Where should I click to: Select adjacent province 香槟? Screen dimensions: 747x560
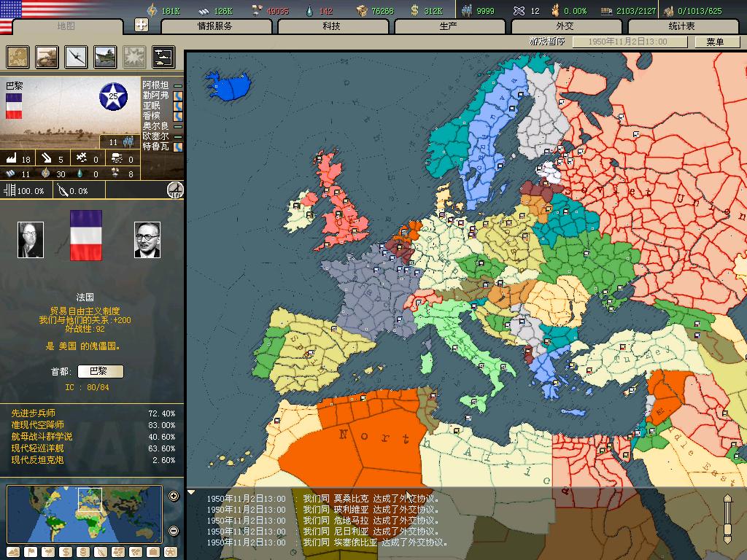pos(151,116)
